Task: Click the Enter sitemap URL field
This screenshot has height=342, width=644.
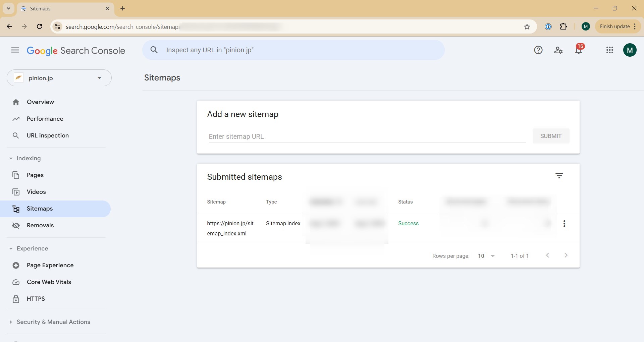Action: coord(367,136)
